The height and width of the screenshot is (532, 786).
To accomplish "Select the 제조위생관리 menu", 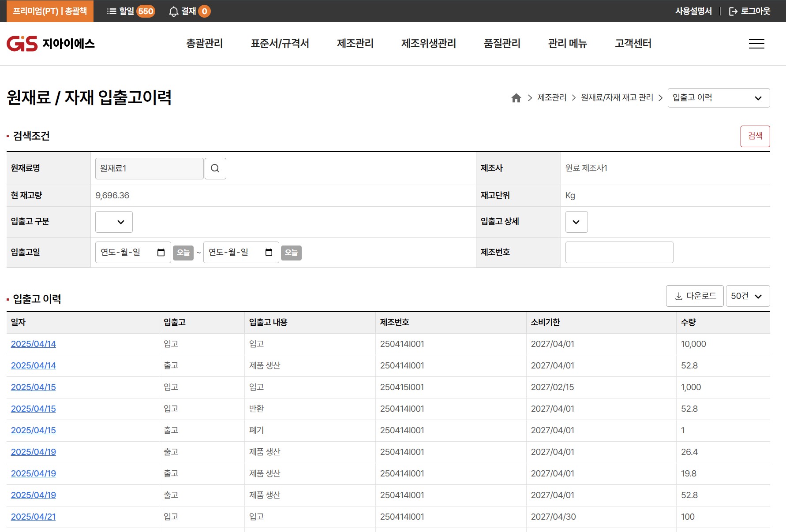I will (428, 44).
